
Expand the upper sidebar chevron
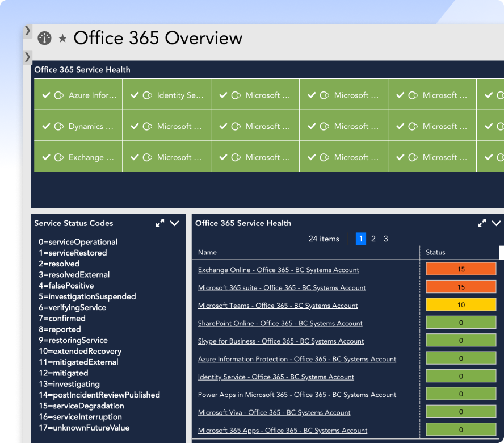28,31
